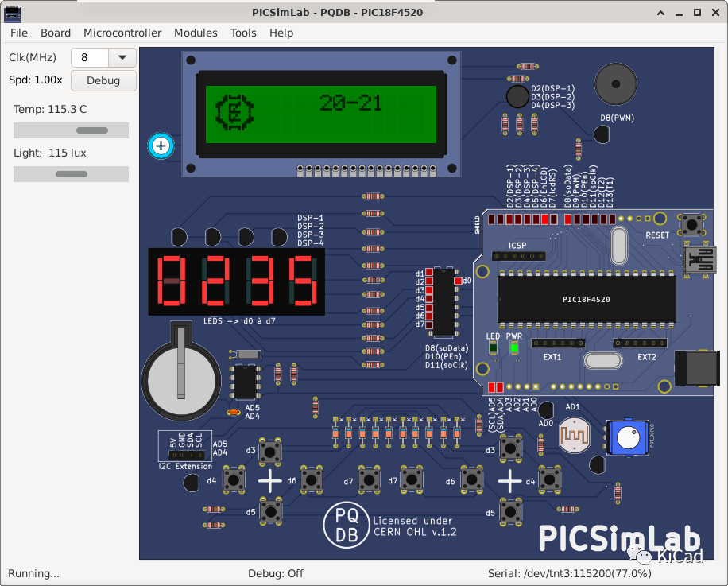Click the coin cell RTC battery
This screenshot has width=728, height=586.
tap(181, 379)
